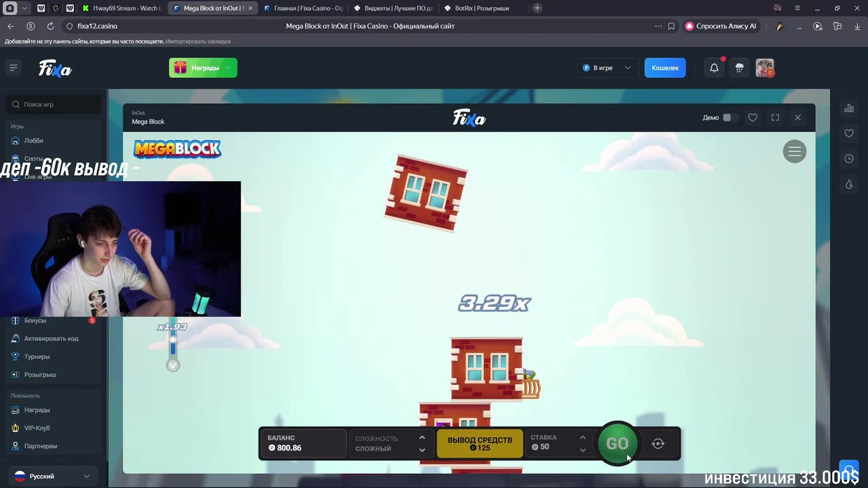Open the Fixa sidebar hamburger menu
This screenshot has width=868, height=488.
(13, 67)
